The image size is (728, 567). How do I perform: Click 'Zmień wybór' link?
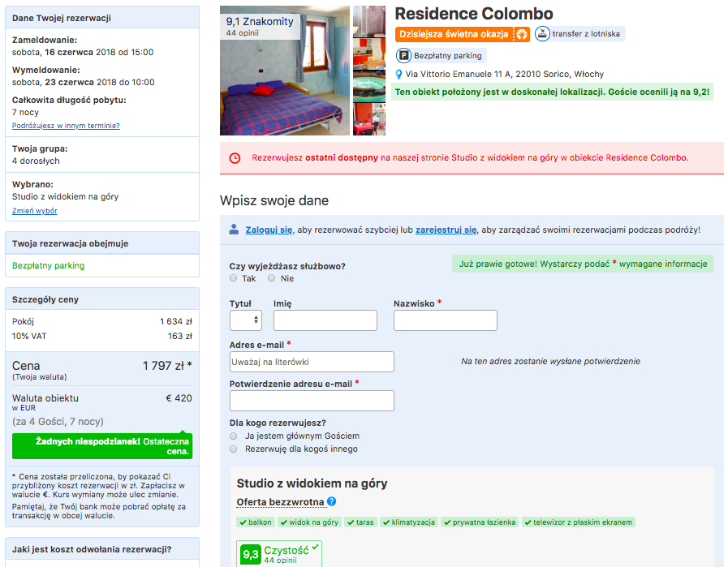(x=34, y=211)
